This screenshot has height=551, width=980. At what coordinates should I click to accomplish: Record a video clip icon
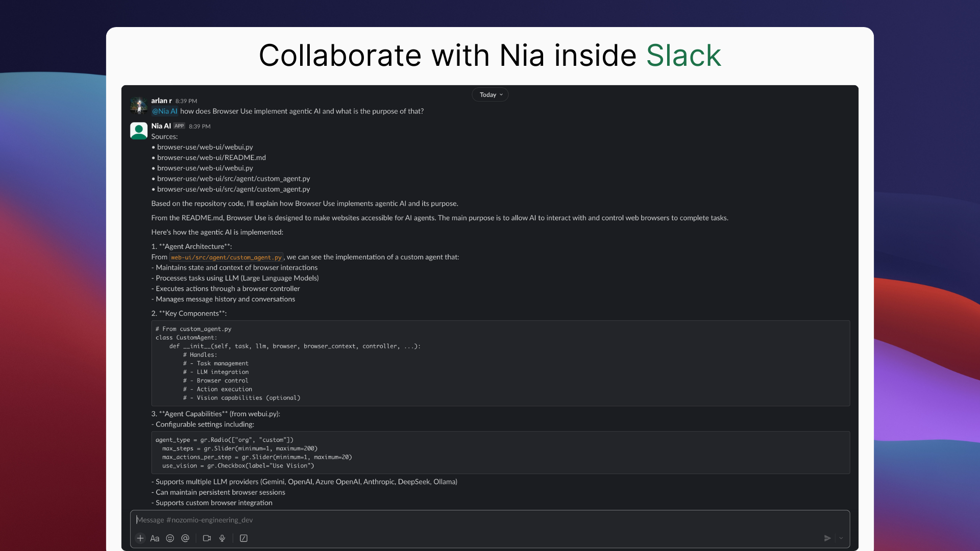pos(207,538)
